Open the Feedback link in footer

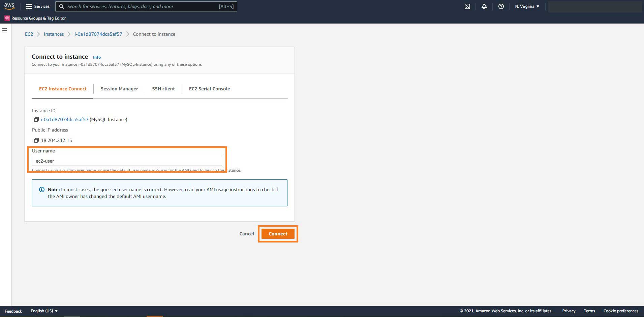click(13, 311)
